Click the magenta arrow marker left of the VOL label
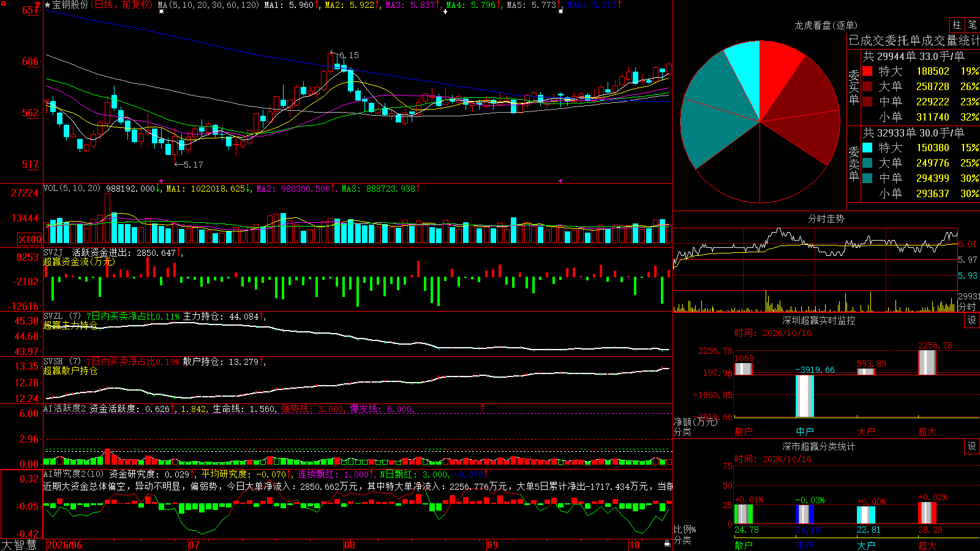This screenshot has width=980, height=551. point(160,181)
